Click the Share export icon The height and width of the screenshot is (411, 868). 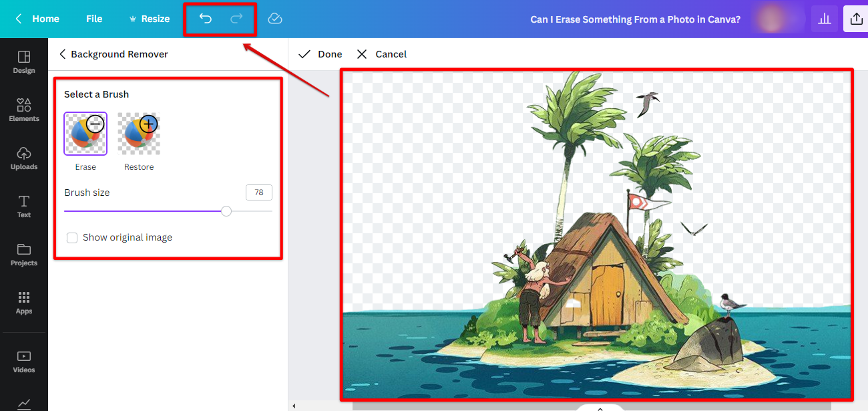tap(857, 18)
